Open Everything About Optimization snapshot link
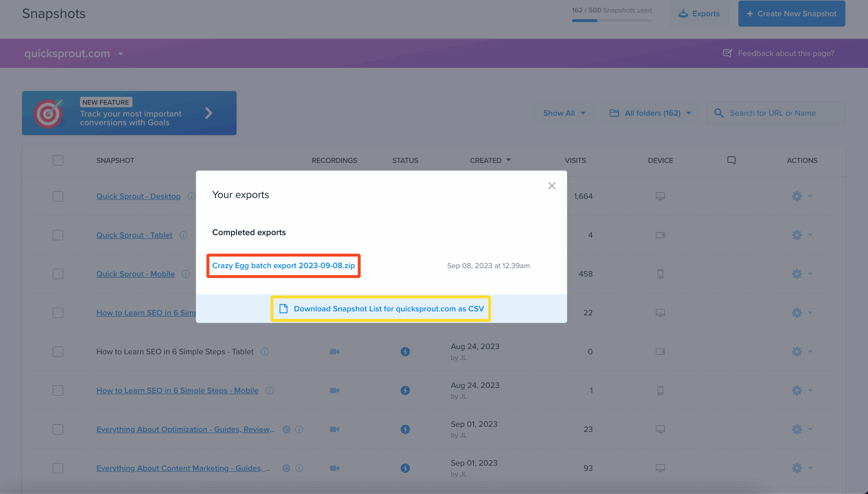868x494 pixels. point(185,429)
